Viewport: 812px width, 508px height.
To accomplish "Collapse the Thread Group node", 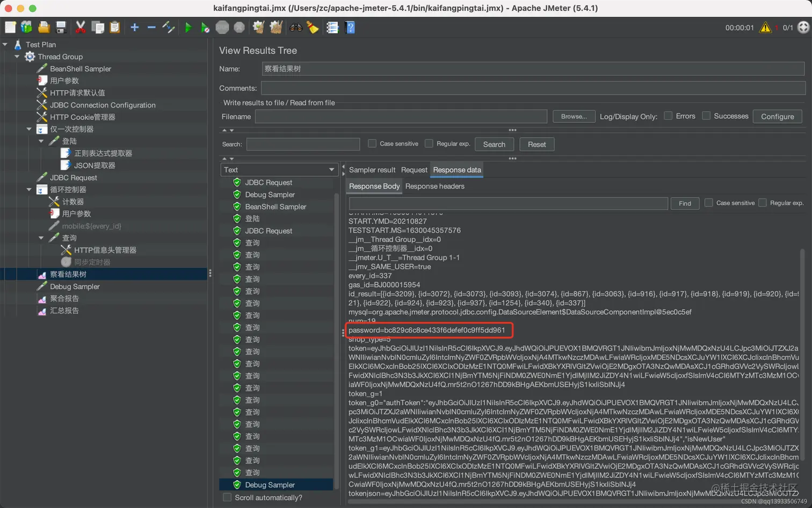I will tap(17, 56).
